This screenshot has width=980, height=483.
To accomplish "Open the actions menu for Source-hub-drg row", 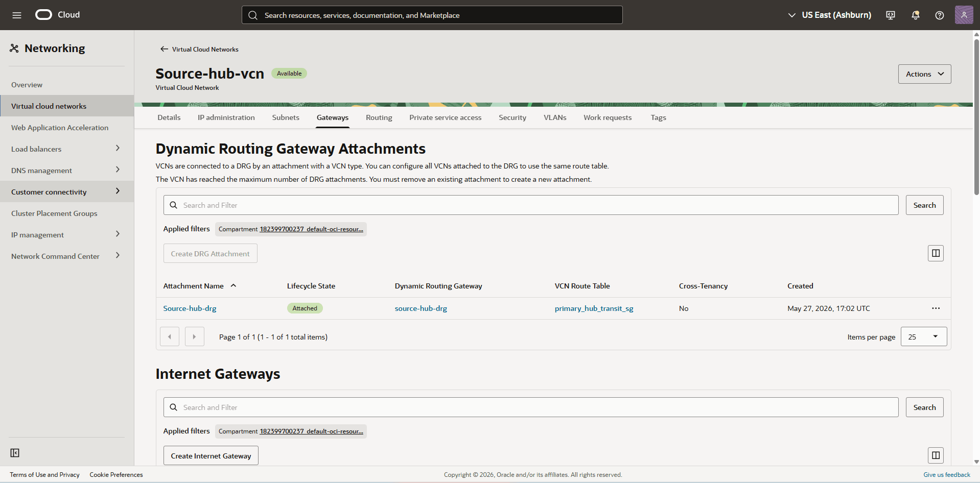I will click(x=936, y=308).
